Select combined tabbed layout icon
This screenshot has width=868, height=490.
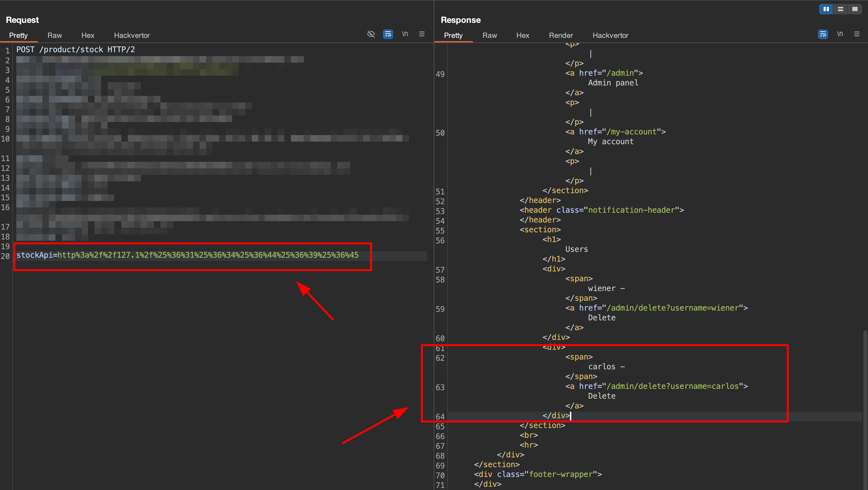coord(855,9)
